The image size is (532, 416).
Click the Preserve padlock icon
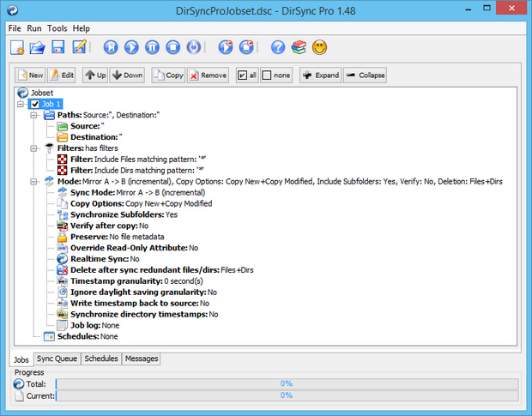[63, 237]
